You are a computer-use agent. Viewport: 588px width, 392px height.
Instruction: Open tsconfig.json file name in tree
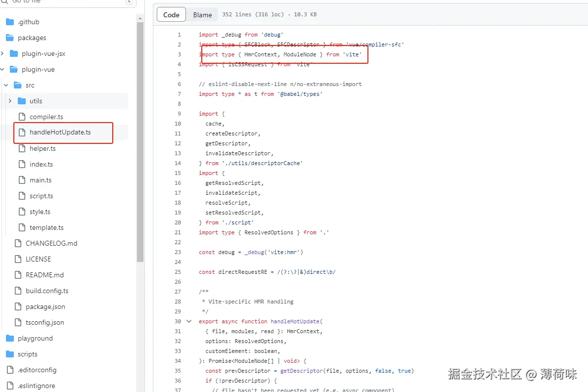45,322
